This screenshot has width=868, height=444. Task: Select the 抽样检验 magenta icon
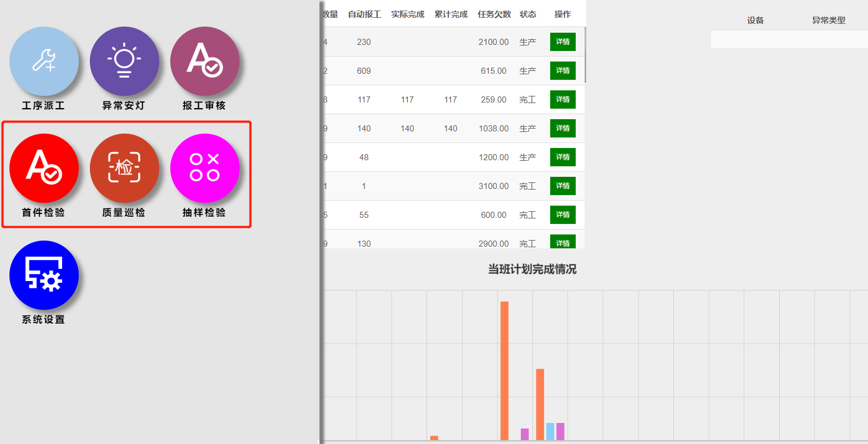point(205,168)
